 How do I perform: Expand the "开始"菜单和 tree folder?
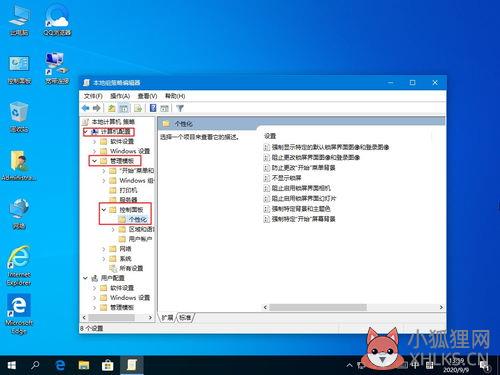tap(104, 171)
